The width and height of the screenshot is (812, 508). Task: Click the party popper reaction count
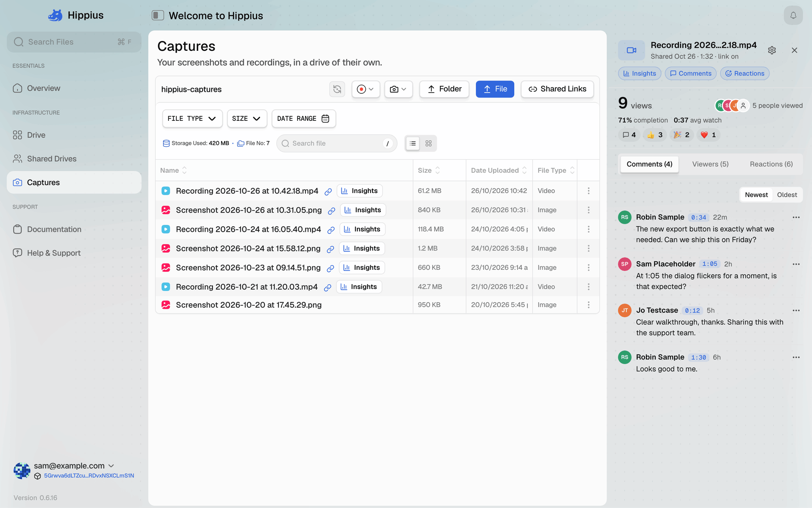coord(682,135)
